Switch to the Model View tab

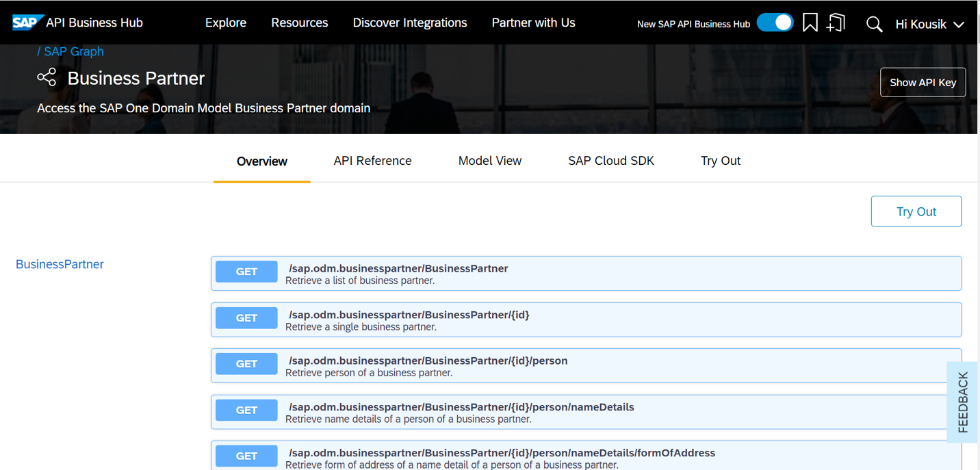(x=490, y=161)
